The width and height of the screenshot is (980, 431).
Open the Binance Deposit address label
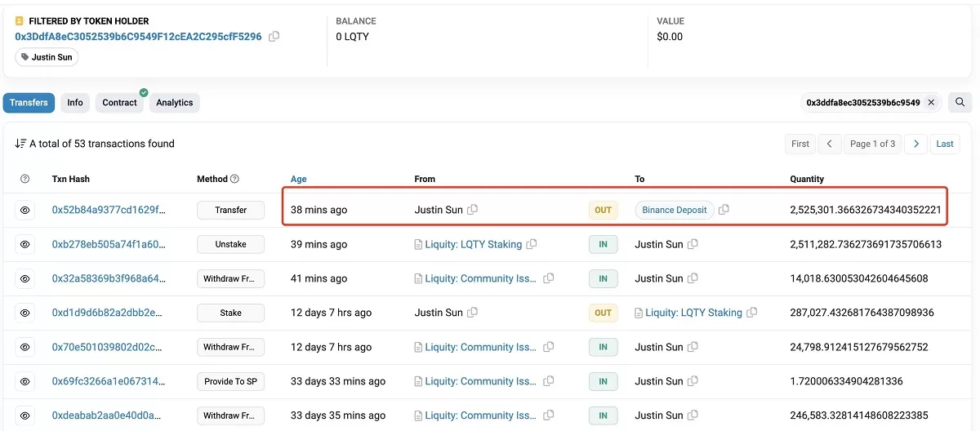675,210
